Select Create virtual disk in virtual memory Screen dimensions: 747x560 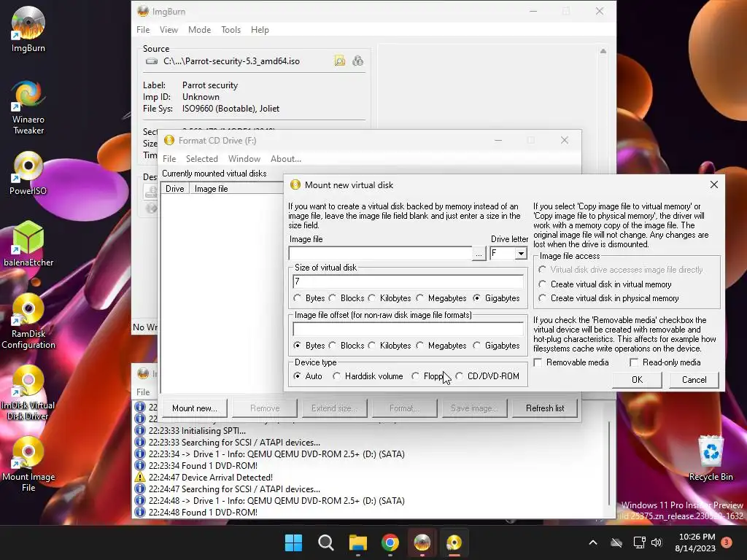(605, 284)
